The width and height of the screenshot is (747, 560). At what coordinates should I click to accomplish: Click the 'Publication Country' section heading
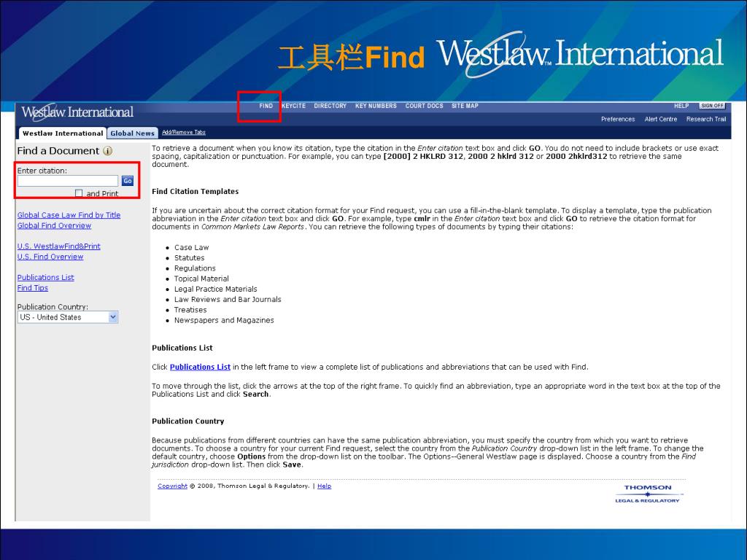[187, 421]
